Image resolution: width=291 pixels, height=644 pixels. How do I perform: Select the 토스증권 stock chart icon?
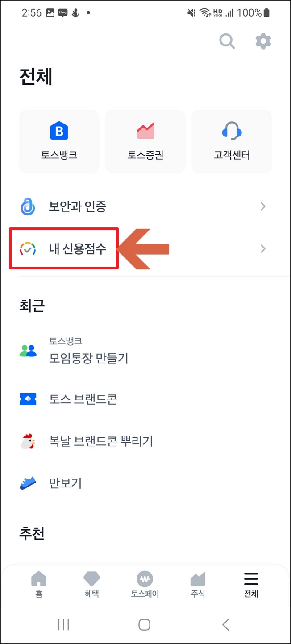[145, 130]
